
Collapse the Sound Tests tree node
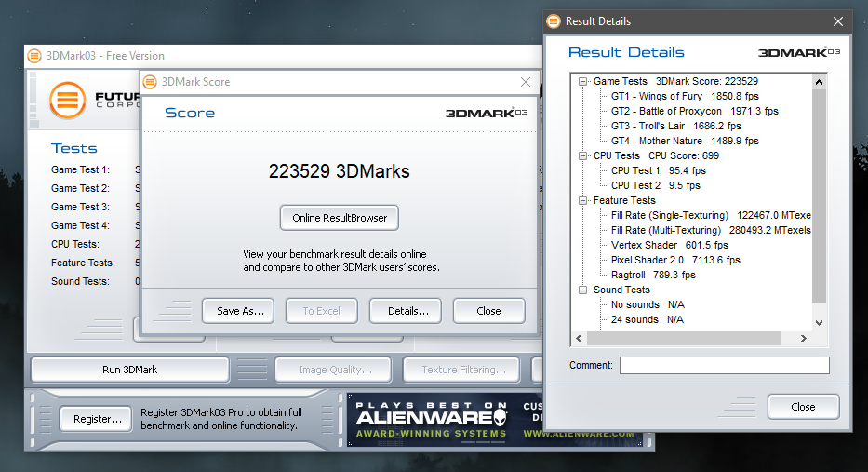click(582, 290)
